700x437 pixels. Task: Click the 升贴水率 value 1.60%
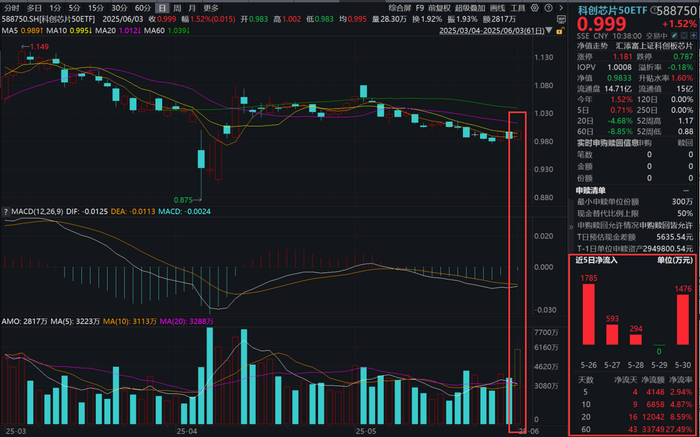[x=682, y=78]
